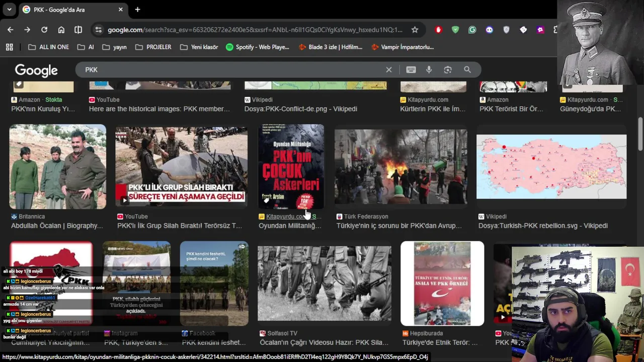Click the PKK search input field
The width and height of the screenshot is (644, 362).
pos(231,69)
